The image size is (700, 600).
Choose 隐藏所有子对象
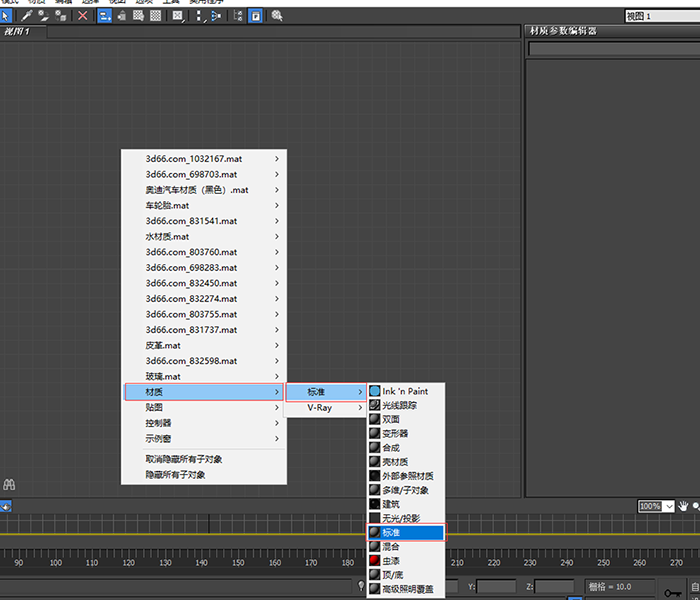(204, 475)
